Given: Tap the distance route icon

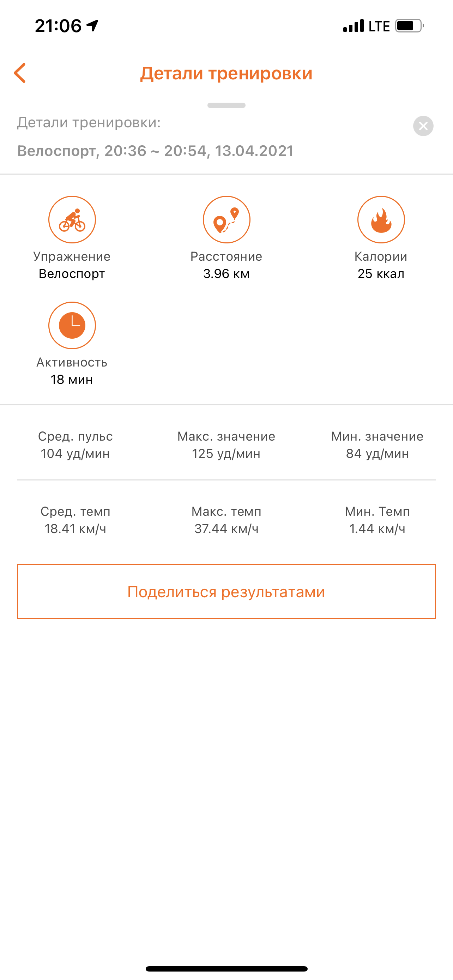Looking at the screenshot, I should coord(226,219).
